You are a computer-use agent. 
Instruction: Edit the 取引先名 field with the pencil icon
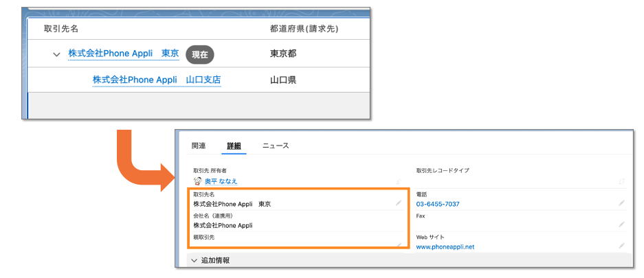point(398,203)
